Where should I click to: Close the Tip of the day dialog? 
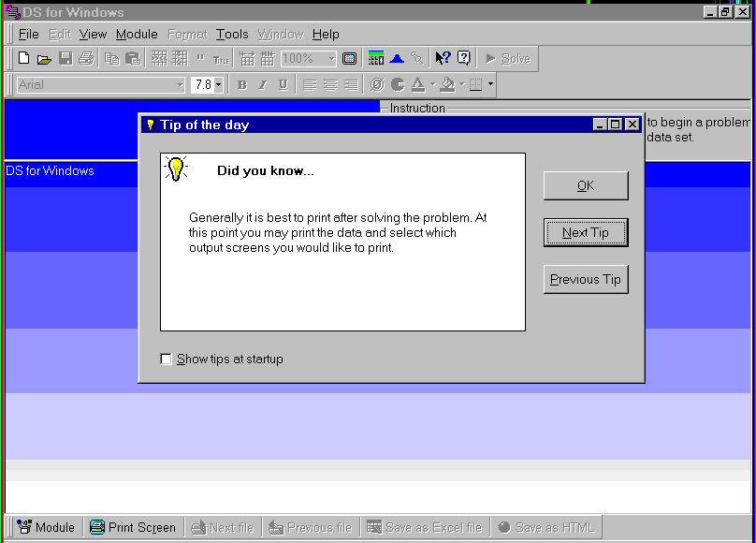[632, 125]
